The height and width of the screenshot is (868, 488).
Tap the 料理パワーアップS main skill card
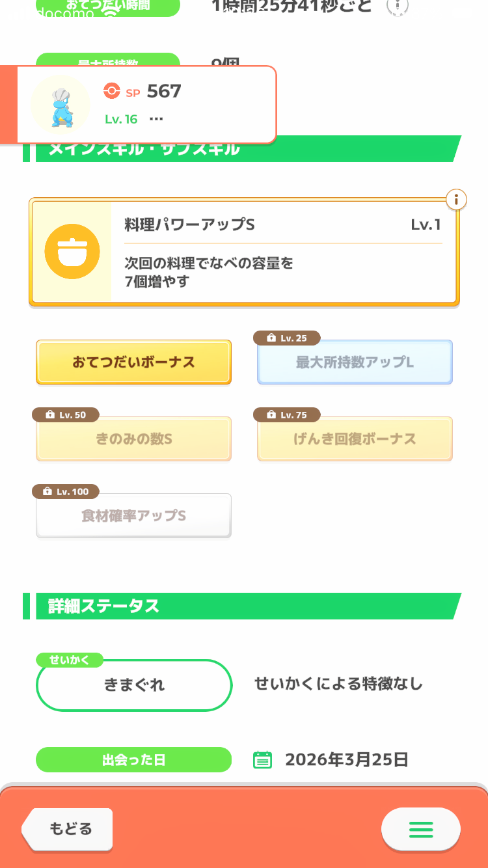click(283, 252)
